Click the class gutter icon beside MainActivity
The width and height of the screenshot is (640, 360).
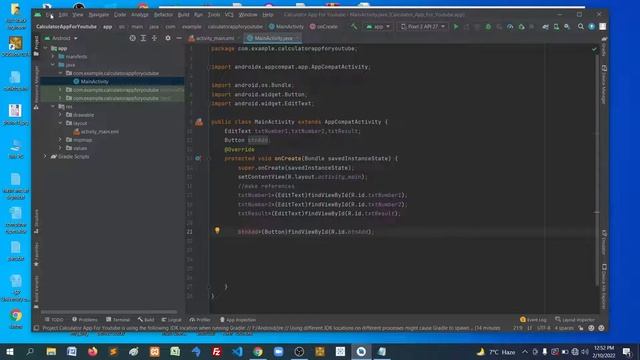coord(199,122)
